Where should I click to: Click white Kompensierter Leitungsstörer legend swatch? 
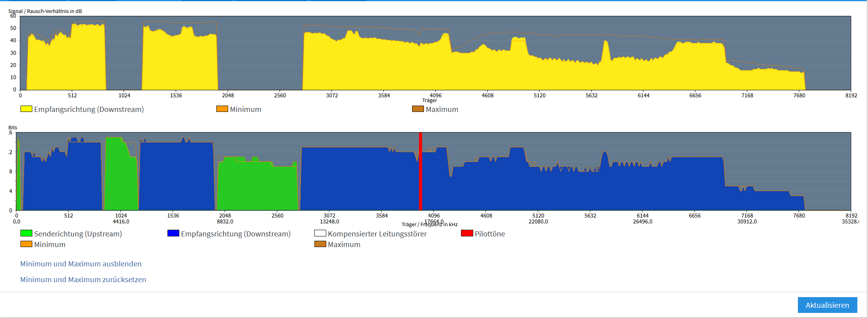tap(320, 233)
